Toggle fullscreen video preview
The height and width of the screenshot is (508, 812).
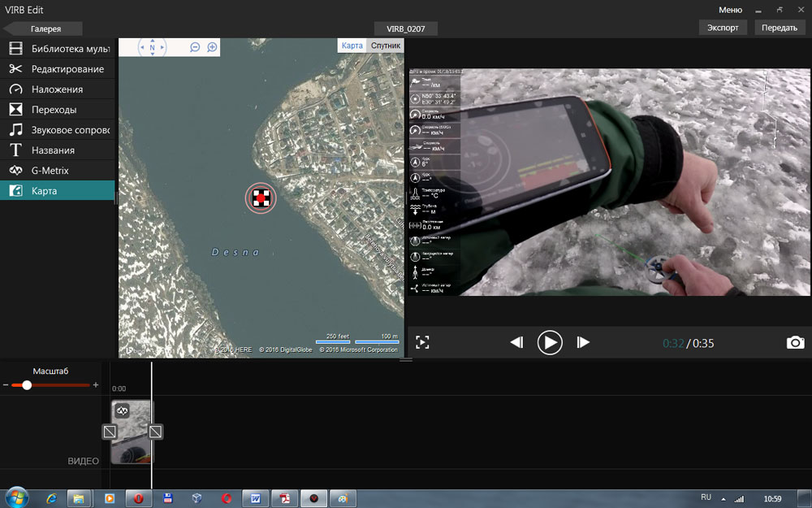(x=422, y=342)
